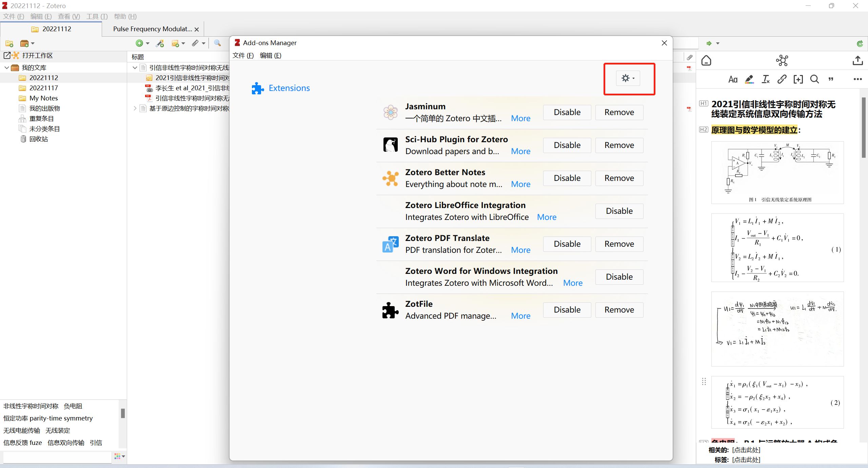Click the new item green plus icon

[x=139, y=43]
